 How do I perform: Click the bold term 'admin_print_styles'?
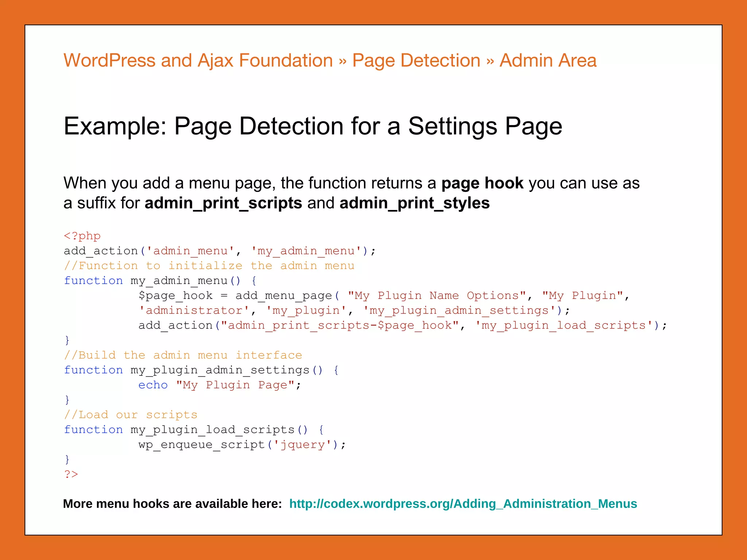coord(414,203)
